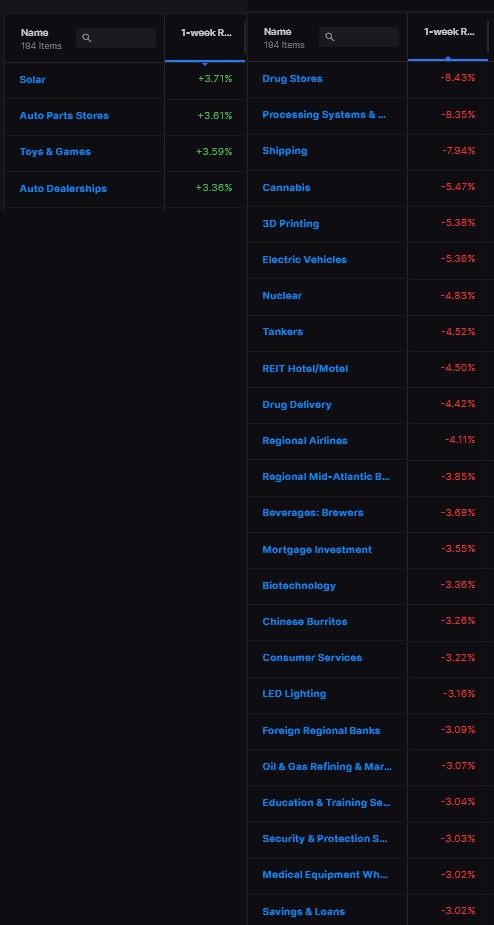494x925 pixels.
Task: Select the Regional Airlines row link
Action: 305,441
